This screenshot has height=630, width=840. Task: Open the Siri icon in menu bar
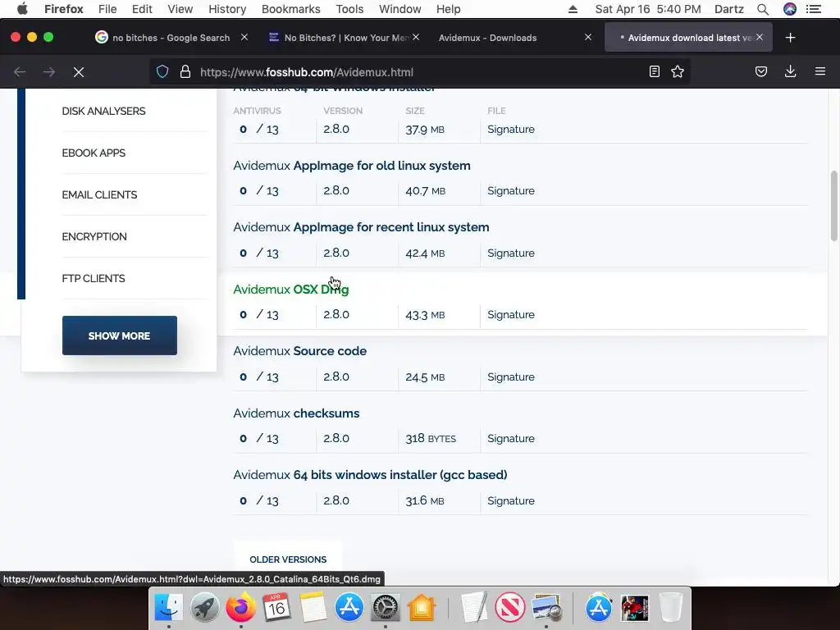coord(790,9)
